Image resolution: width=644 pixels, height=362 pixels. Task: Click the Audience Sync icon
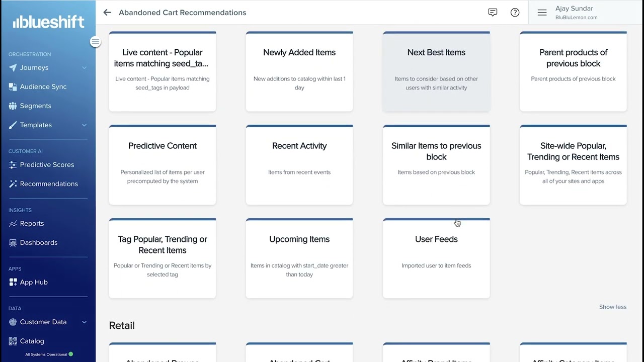click(13, 86)
